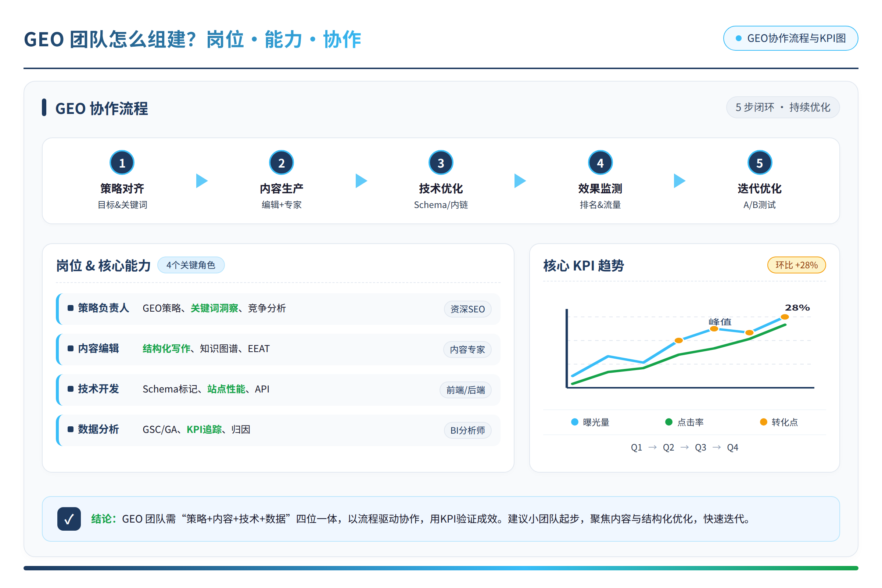
Task: Click the arrow between 策略对齐 and 内容生产
Action: tap(202, 181)
